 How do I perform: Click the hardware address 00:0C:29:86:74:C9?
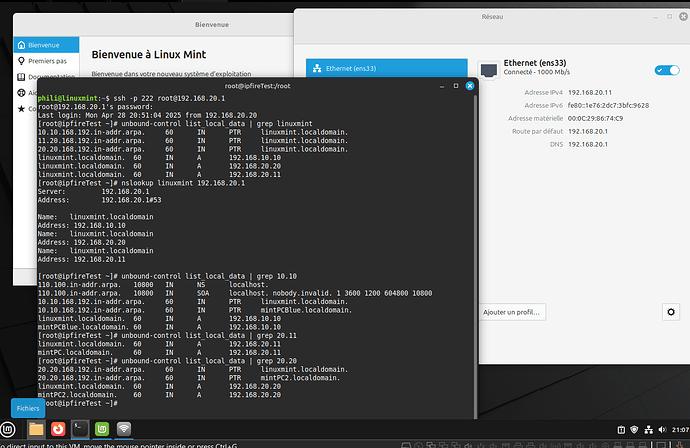[x=595, y=118]
